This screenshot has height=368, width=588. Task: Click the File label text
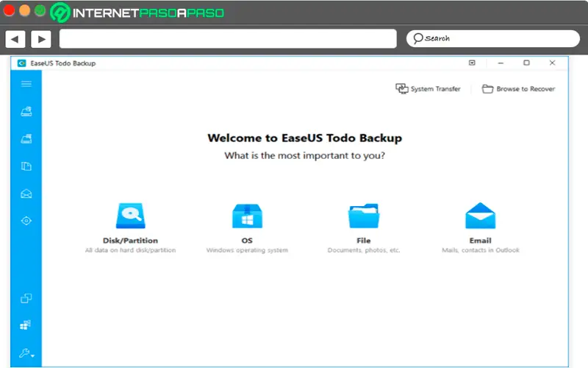(x=364, y=241)
